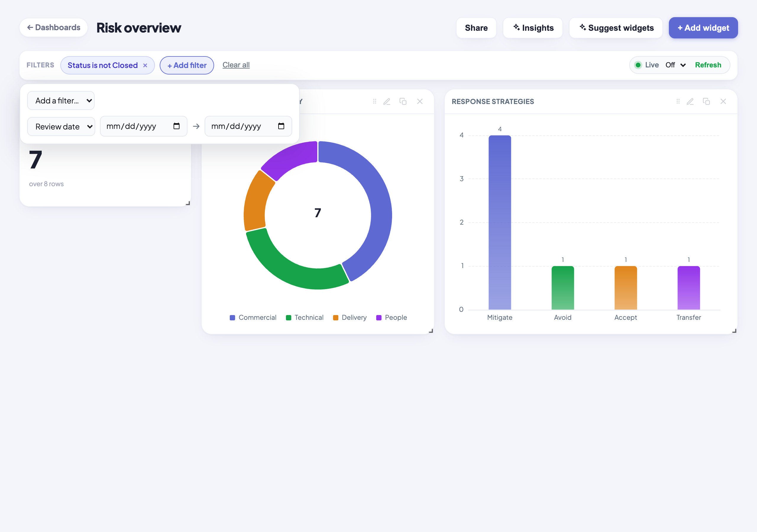Open the start date calendar picker
Image resolution: width=757 pixels, height=532 pixels.
tap(177, 126)
